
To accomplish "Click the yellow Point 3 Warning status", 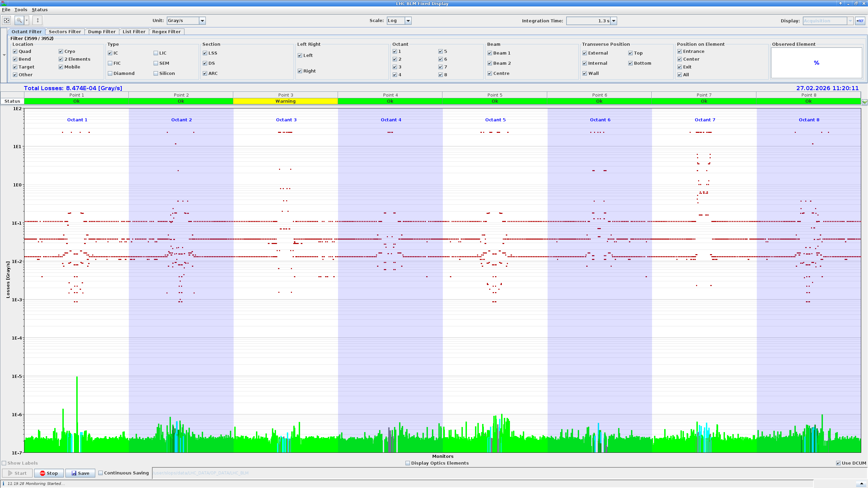I will point(285,101).
